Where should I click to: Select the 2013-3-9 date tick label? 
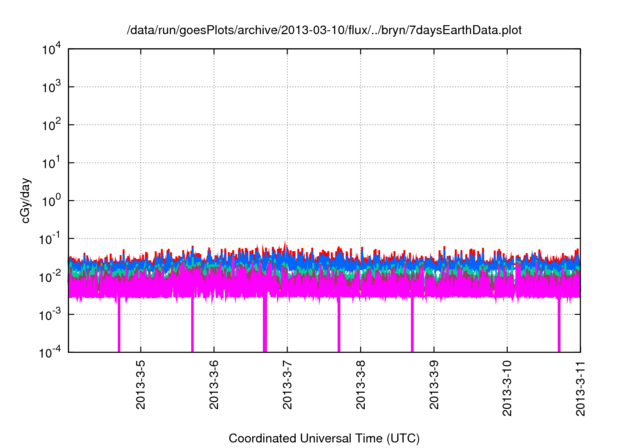[x=434, y=385]
